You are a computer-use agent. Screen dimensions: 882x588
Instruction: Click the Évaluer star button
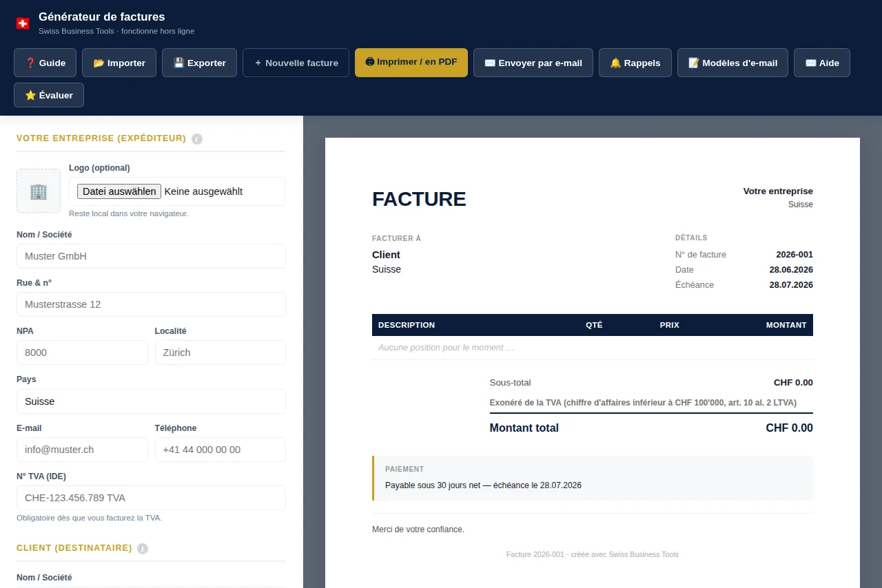(x=49, y=95)
